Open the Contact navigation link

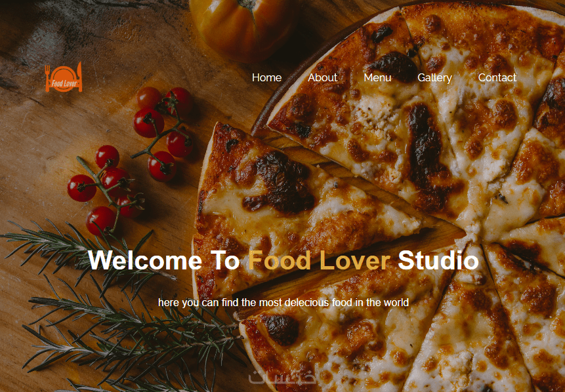tap(497, 77)
